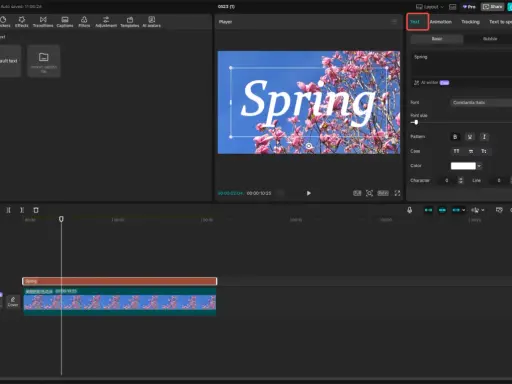The image size is (512, 384).
Task: Click the white text color swatch
Action: coord(463,166)
